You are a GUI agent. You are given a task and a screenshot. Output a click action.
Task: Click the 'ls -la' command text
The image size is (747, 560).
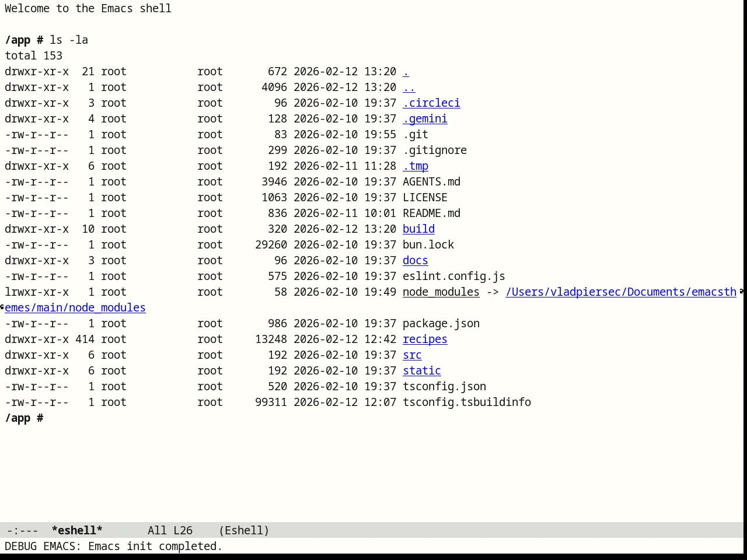click(69, 40)
